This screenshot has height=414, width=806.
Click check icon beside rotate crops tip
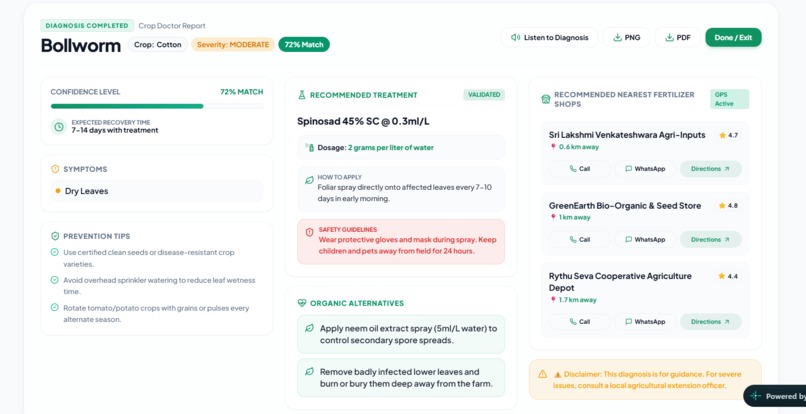coord(54,308)
